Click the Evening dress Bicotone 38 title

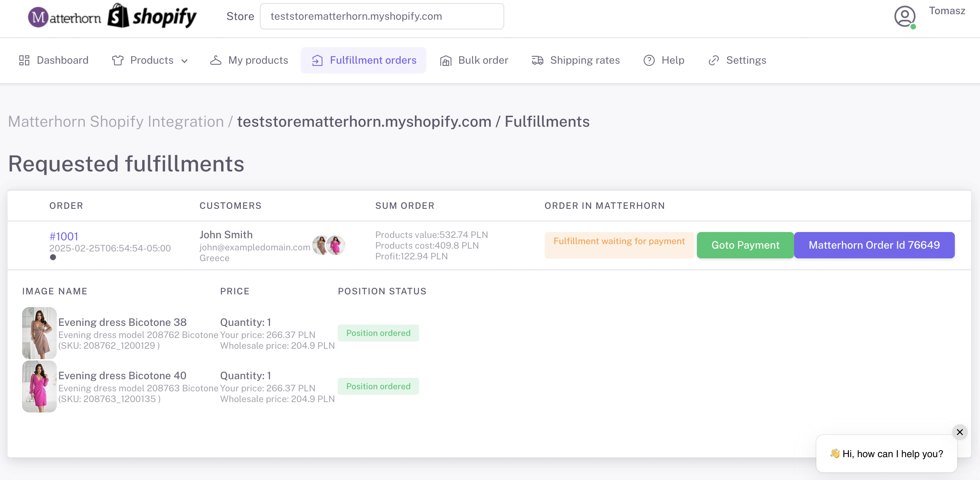coord(122,322)
